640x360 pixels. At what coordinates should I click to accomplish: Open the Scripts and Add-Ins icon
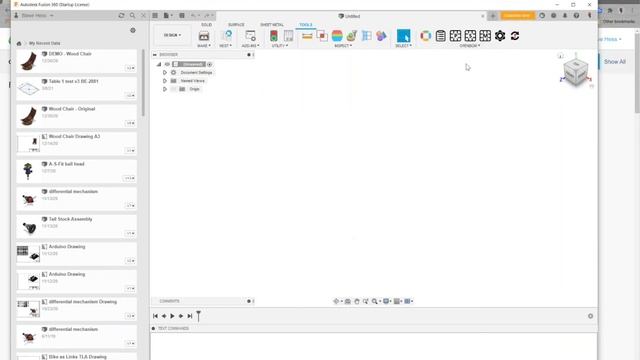tap(250, 36)
